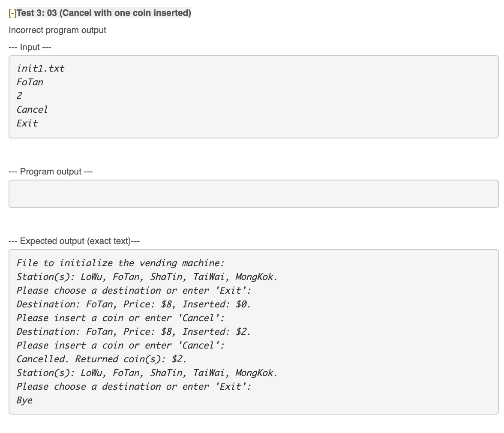Image resolution: width=504 pixels, height=433 pixels.
Task: Click the Test 3 Cancel with one coin title
Action: tap(104, 13)
